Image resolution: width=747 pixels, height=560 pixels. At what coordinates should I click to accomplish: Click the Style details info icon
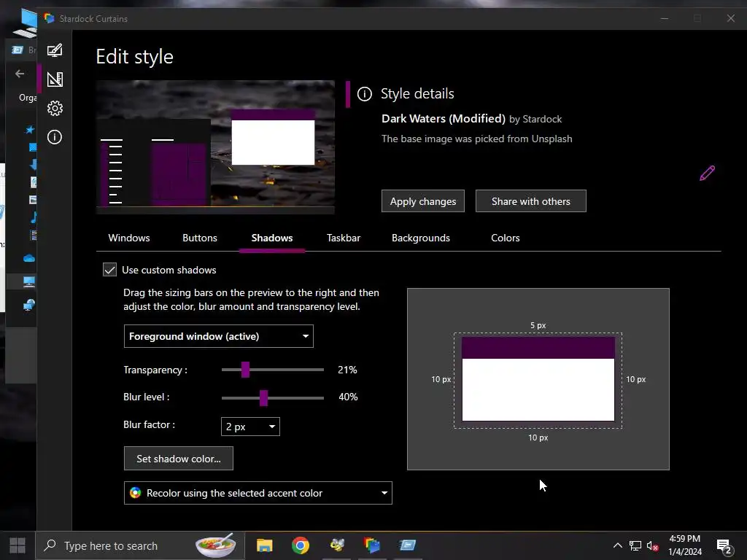pyautogui.click(x=365, y=94)
